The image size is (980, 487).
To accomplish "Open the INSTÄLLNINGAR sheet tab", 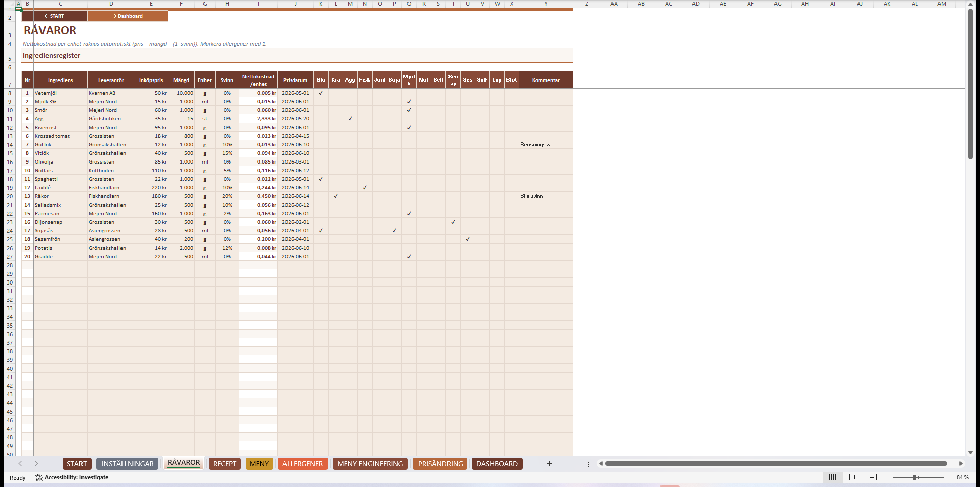I will coord(128,464).
